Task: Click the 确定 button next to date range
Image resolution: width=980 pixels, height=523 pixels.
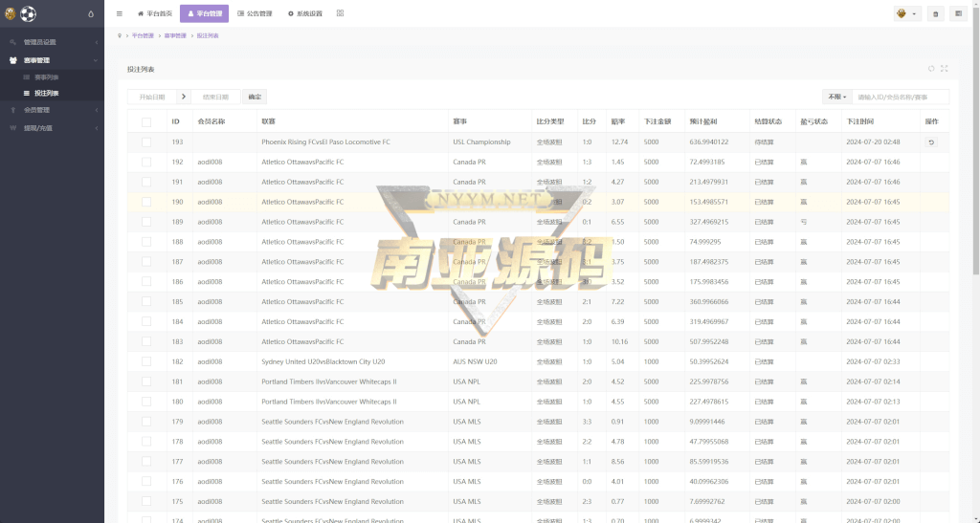Action: (x=254, y=97)
